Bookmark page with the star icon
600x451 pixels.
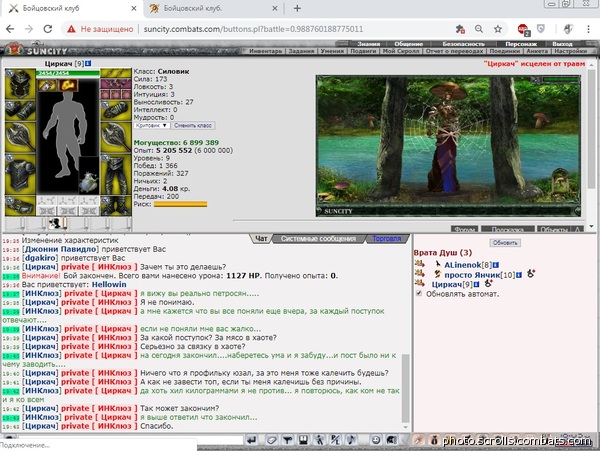pos(497,29)
